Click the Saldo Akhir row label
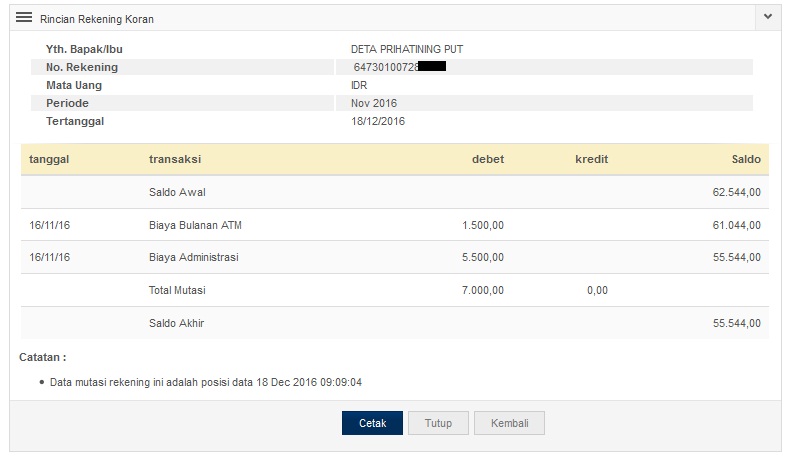The width and height of the screenshot is (791, 462). 177,323
